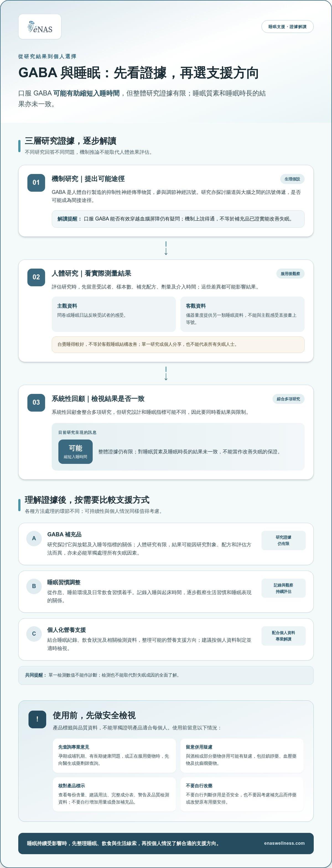Click the éNAS logo
The height and width of the screenshot is (868, 332).
(40, 27)
